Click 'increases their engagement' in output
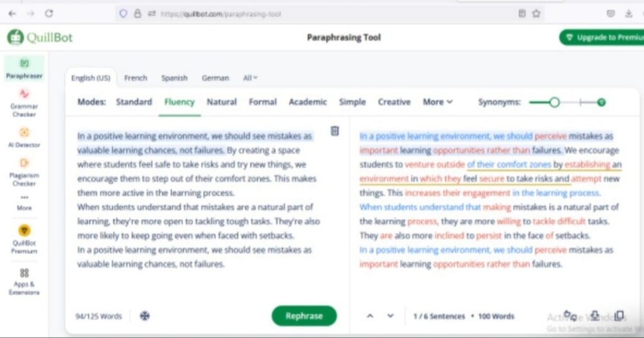Screen dimensions: 644x338 457,193
